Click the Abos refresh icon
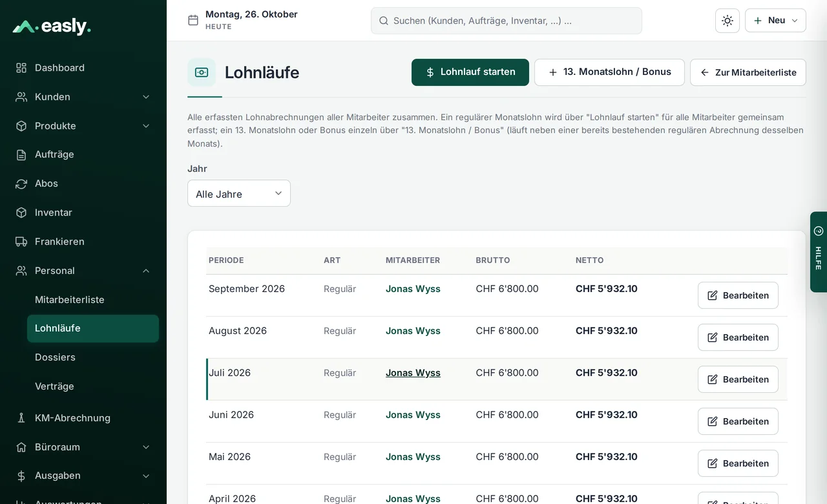The height and width of the screenshot is (504, 827). pyautogui.click(x=21, y=184)
